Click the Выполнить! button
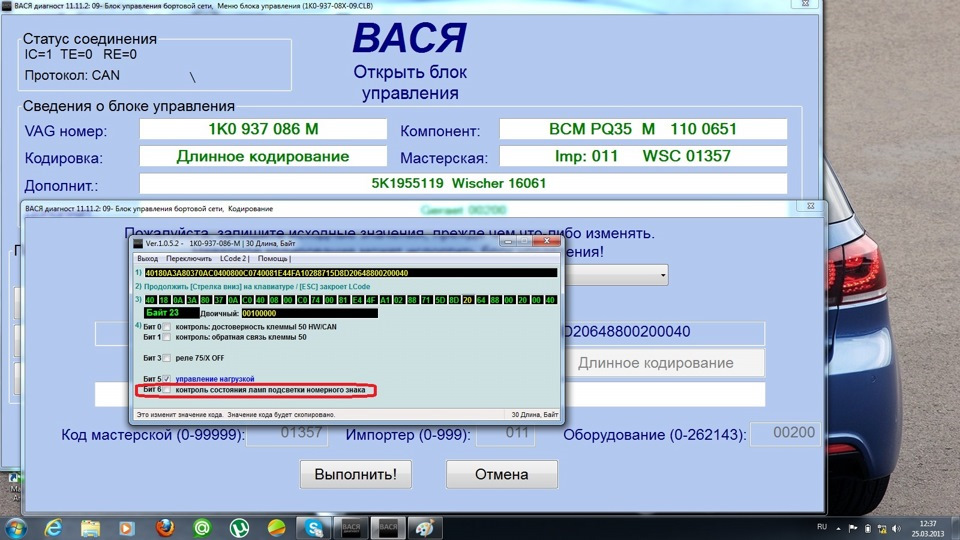960x540 pixels. 356,474
